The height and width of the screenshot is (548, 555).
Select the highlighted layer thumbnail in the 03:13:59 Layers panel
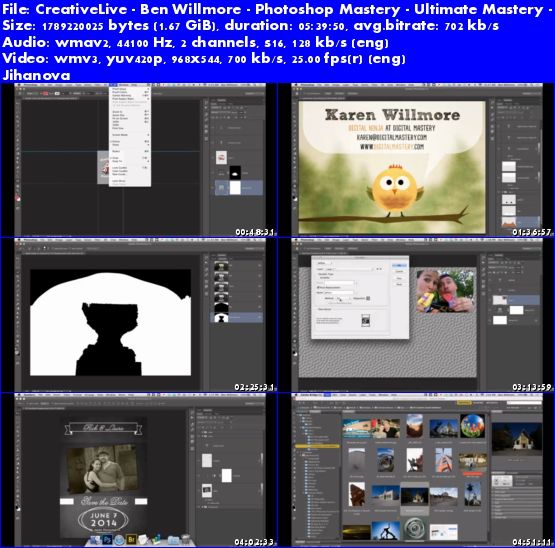click(x=499, y=300)
